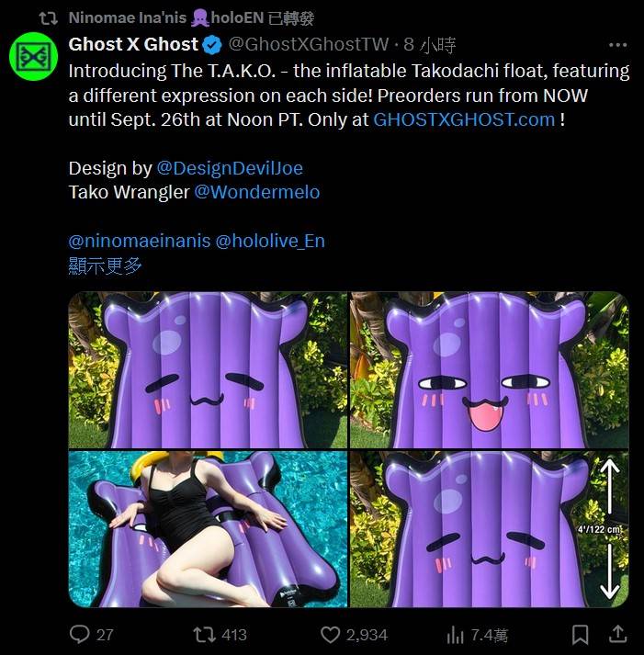Open the share menu icon
This screenshot has height=655, width=644.
click(x=618, y=634)
